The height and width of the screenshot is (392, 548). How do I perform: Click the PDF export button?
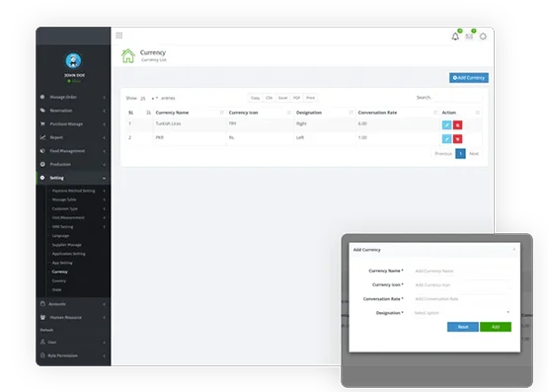(x=297, y=98)
